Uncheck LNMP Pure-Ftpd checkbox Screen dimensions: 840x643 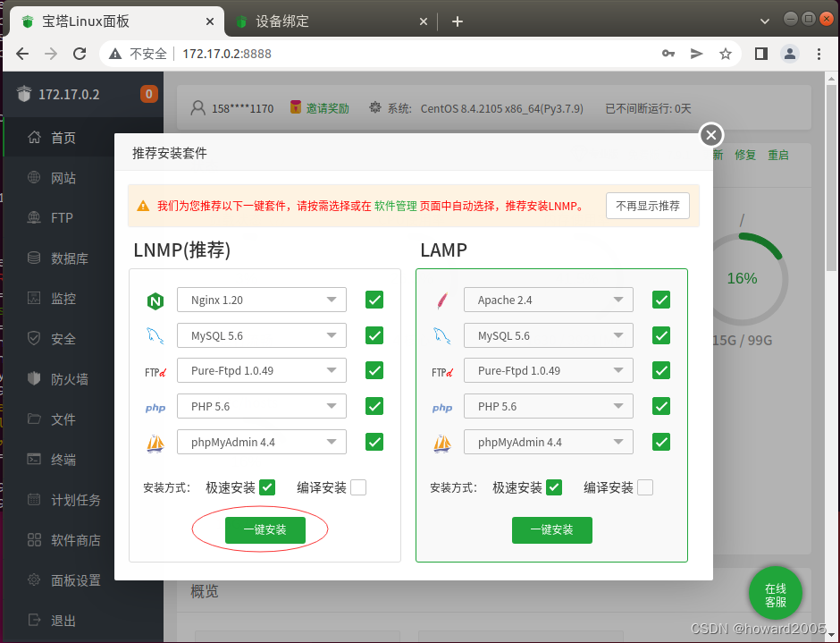374,370
